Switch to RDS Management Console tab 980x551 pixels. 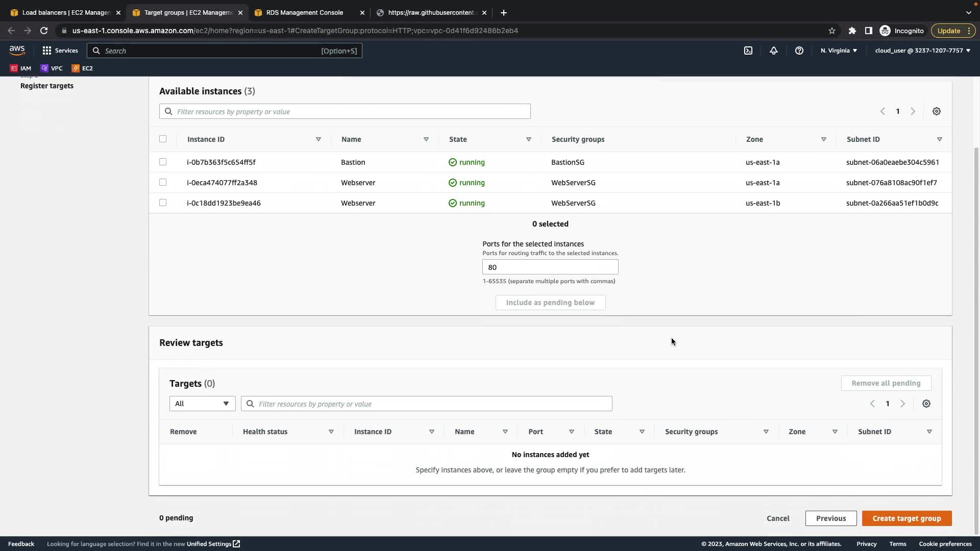(x=305, y=12)
